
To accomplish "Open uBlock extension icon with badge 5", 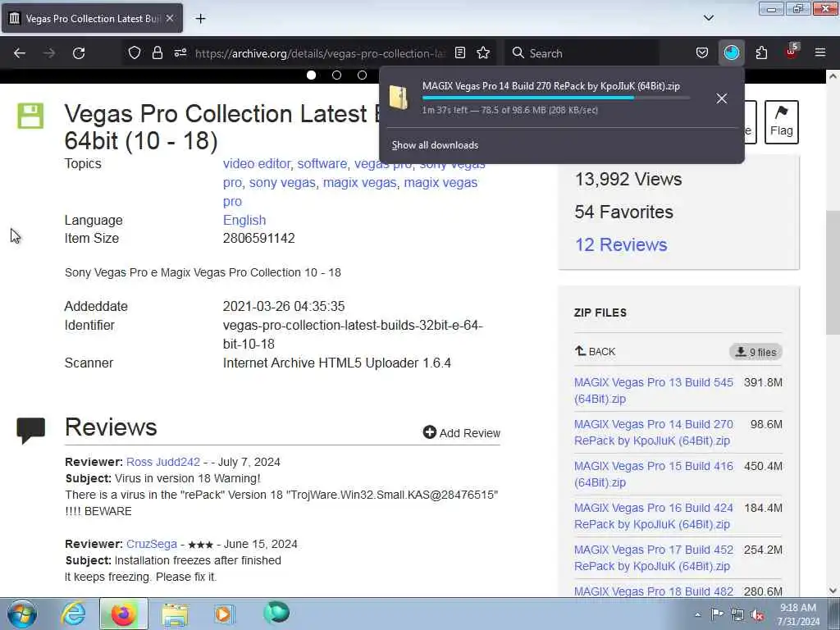I will click(792, 52).
